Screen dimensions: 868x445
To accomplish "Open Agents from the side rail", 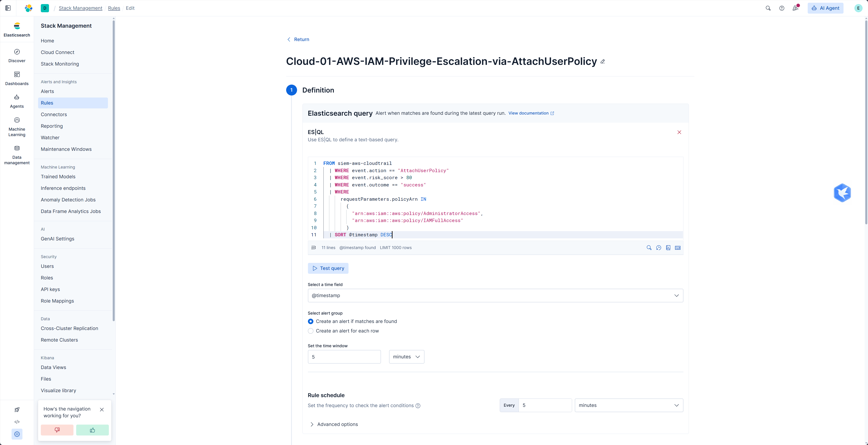I will 17,101.
